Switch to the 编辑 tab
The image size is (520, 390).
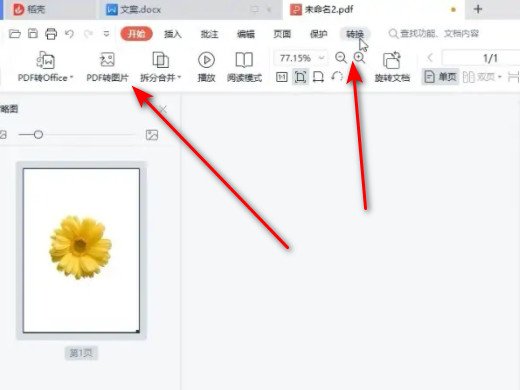tap(246, 34)
